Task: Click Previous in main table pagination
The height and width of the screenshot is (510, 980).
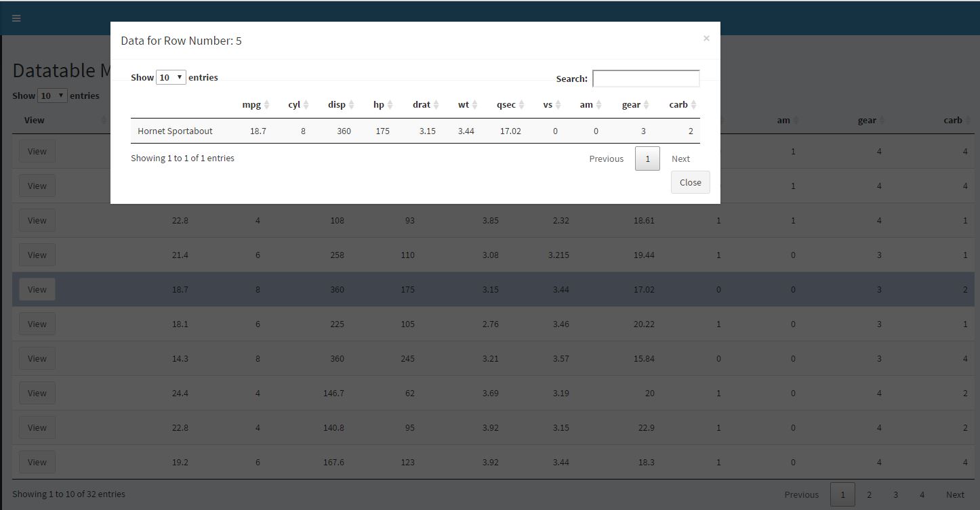Action: point(801,494)
